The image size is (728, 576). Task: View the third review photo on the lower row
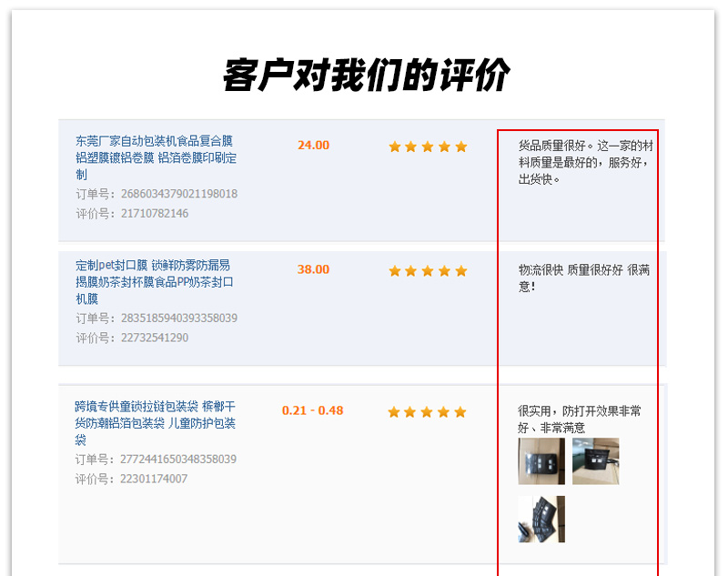click(541, 519)
